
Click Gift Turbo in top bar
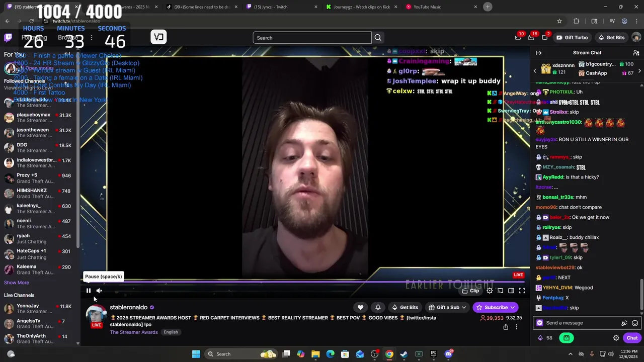pyautogui.click(x=572, y=38)
